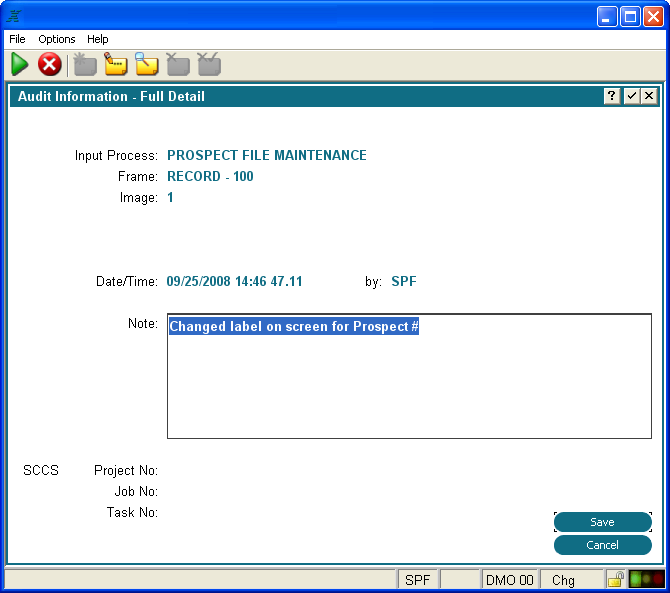Screen dimensions: 670x593
Task: Click the green Run arrow icon
Action: pyautogui.click(x=19, y=65)
